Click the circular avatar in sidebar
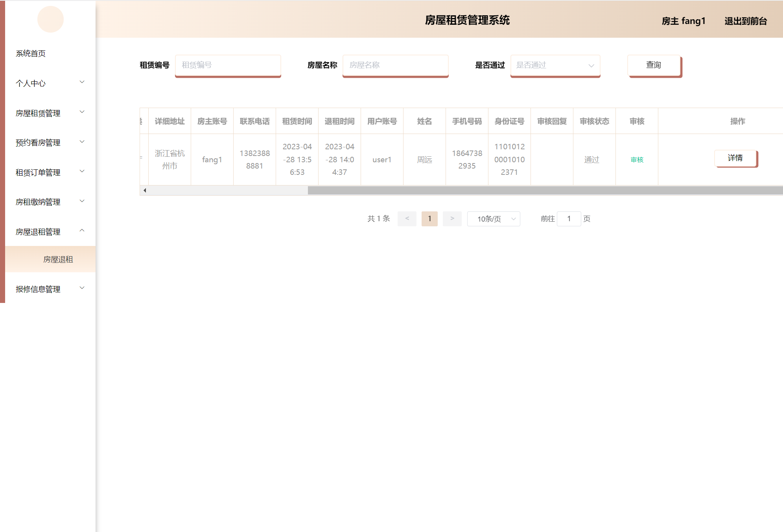The image size is (783, 532). pos(50,19)
